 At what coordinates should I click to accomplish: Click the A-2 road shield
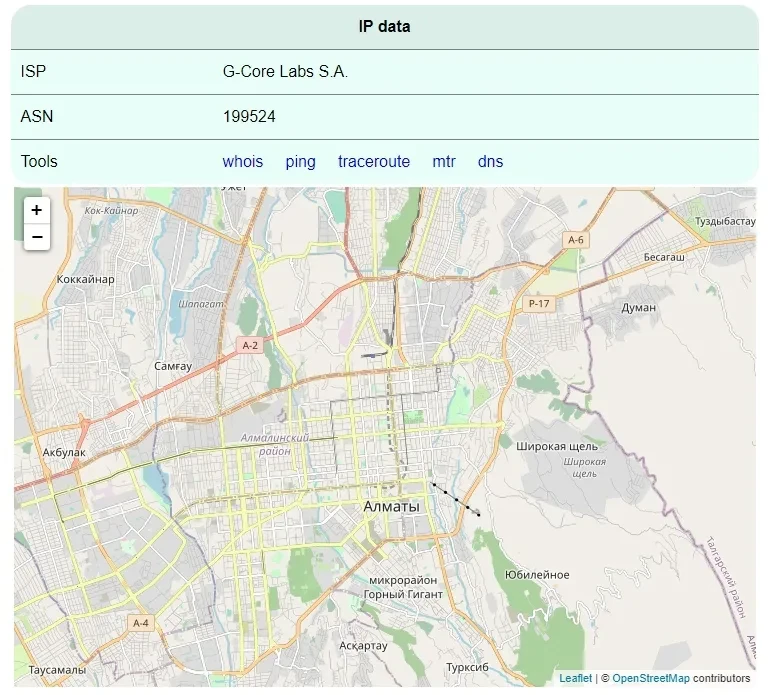pos(250,345)
